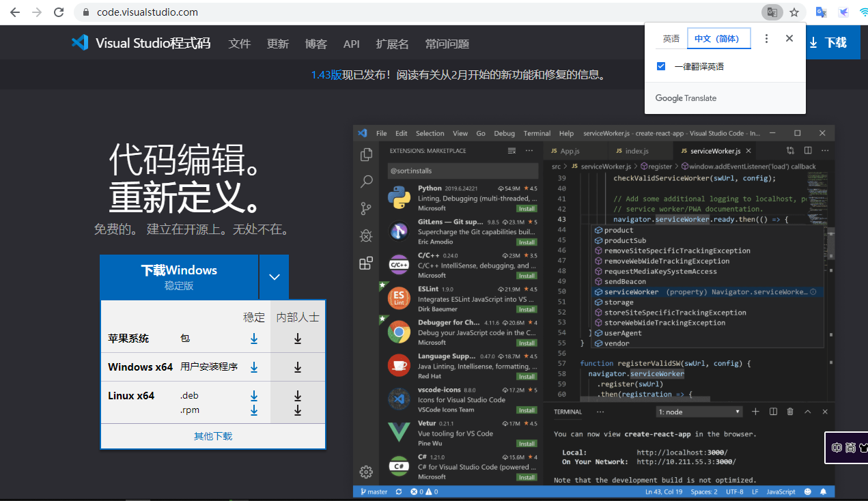
Task: Click the Python extension icon
Action: [398, 197]
